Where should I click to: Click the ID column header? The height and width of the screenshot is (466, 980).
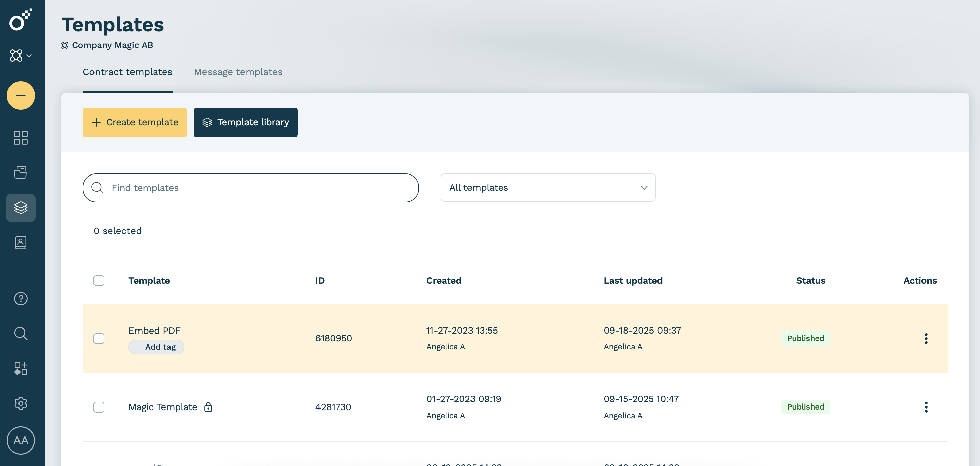pos(320,281)
